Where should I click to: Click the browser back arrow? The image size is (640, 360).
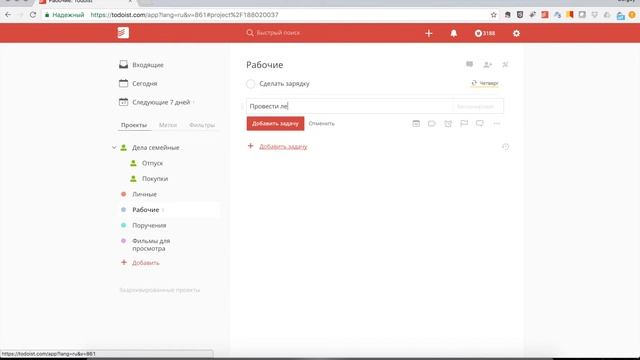pos(8,15)
